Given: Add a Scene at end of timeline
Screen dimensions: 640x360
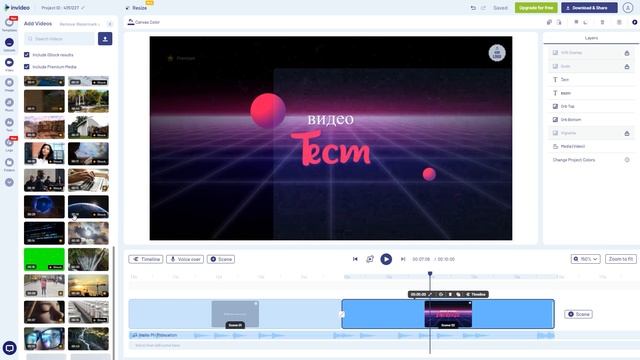Looking at the screenshot, I should coord(578,314).
